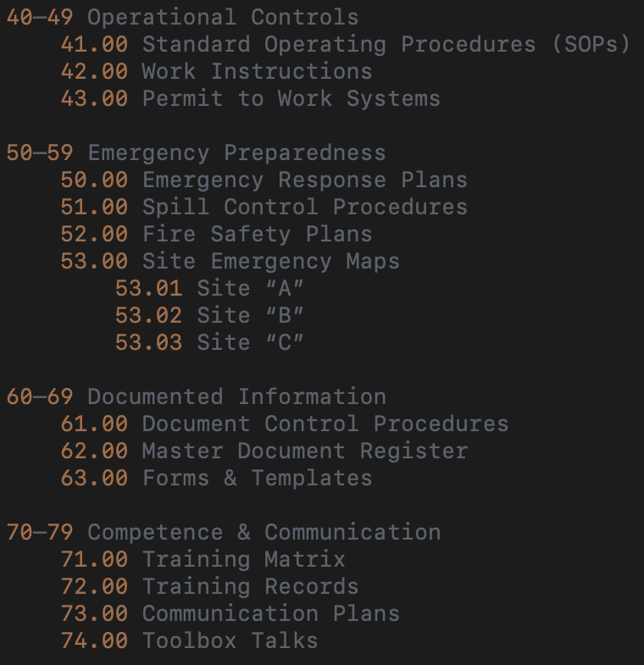This screenshot has width=644, height=665.
Task: Select 51.00 Spill Control Procedures
Action: point(264,207)
